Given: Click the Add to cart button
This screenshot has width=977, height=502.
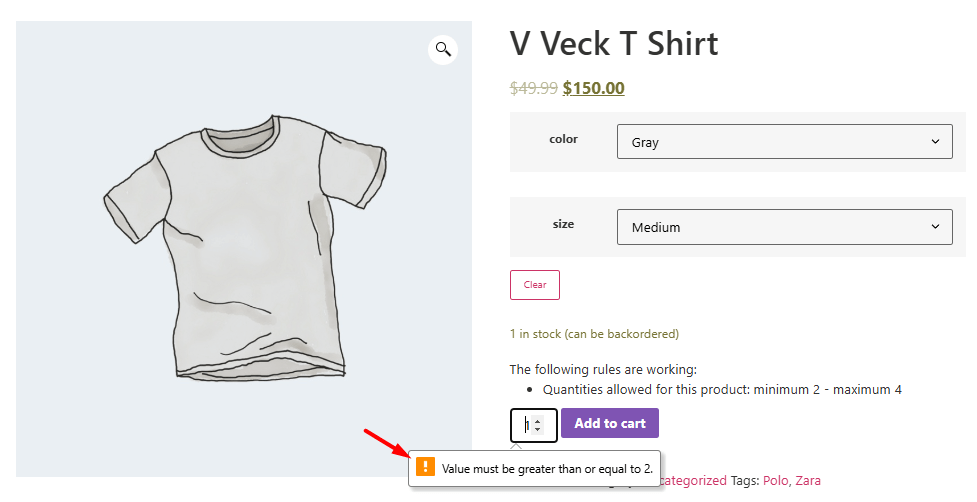Looking at the screenshot, I should [609, 423].
